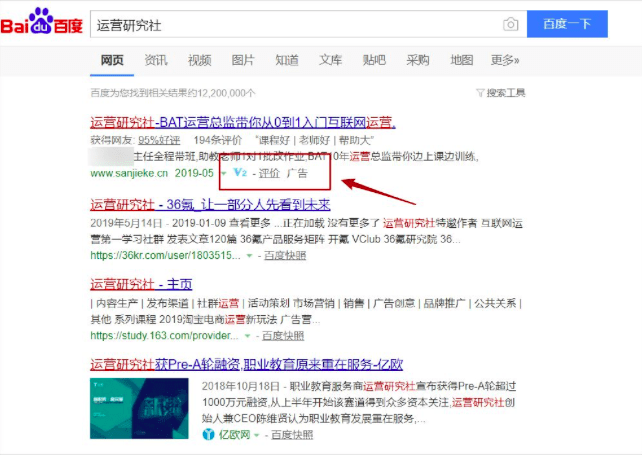Open result 运营研究社 - 36氪 让一部分人先看到未来
This screenshot has height=457, width=642.
pos(210,204)
